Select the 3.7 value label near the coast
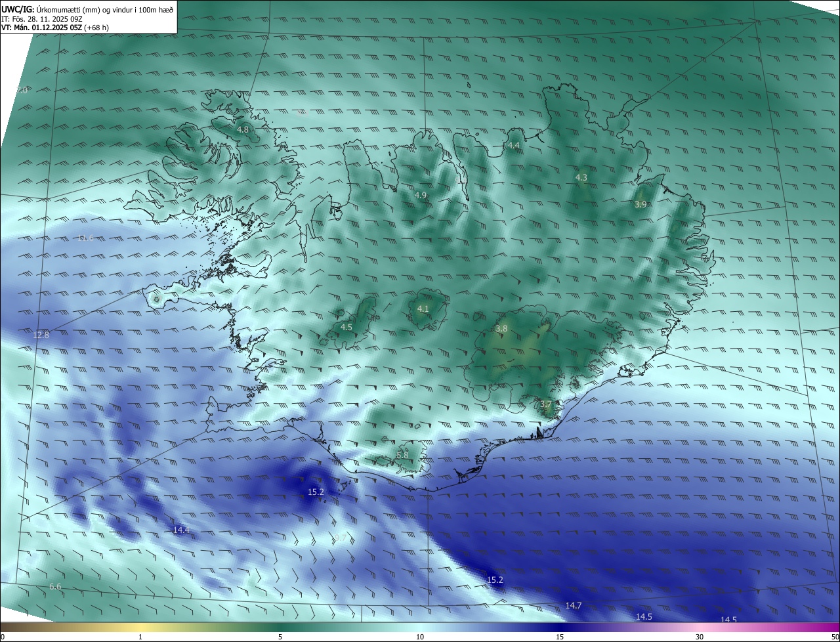Screen dimensions: 840x642 [545, 404]
